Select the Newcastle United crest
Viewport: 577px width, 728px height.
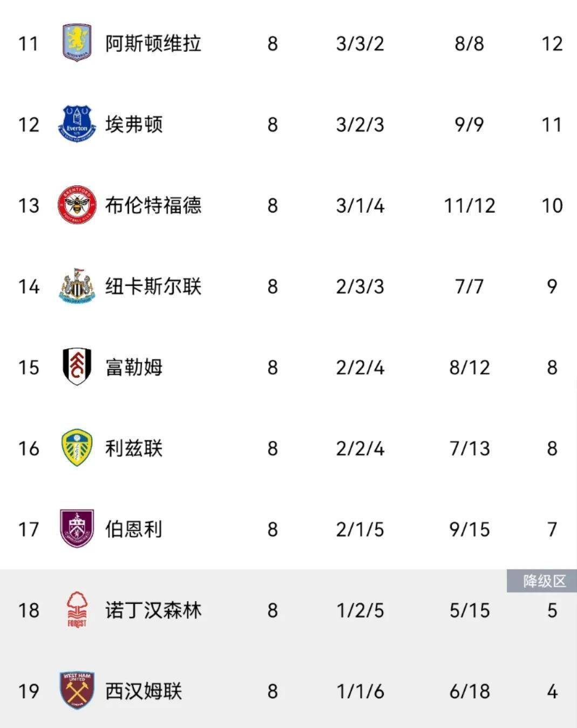point(77,286)
